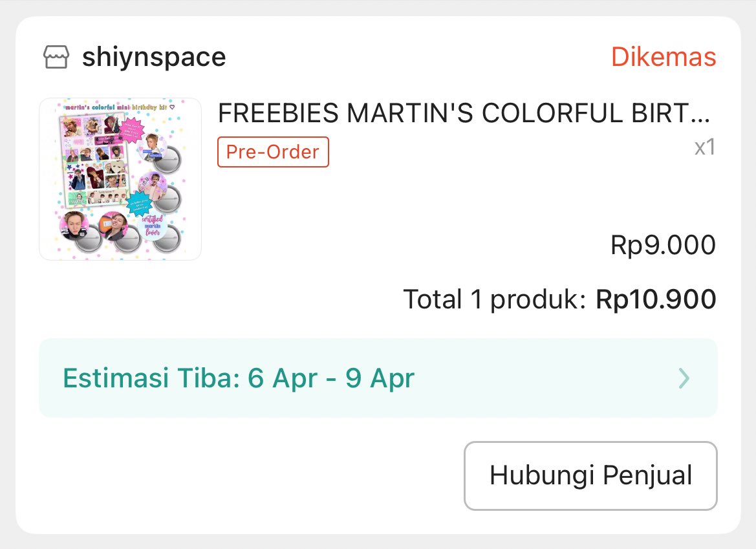Viewport: 756px width, 549px height.
Task: Click the Rp9.000 item price
Action: click(x=663, y=246)
